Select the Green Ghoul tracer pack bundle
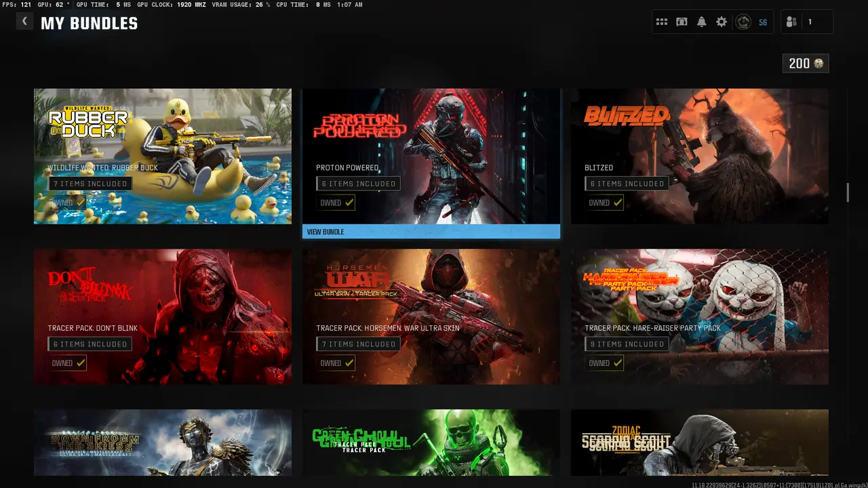868x488 pixels. pyautogui.click(x=431, y=442)
